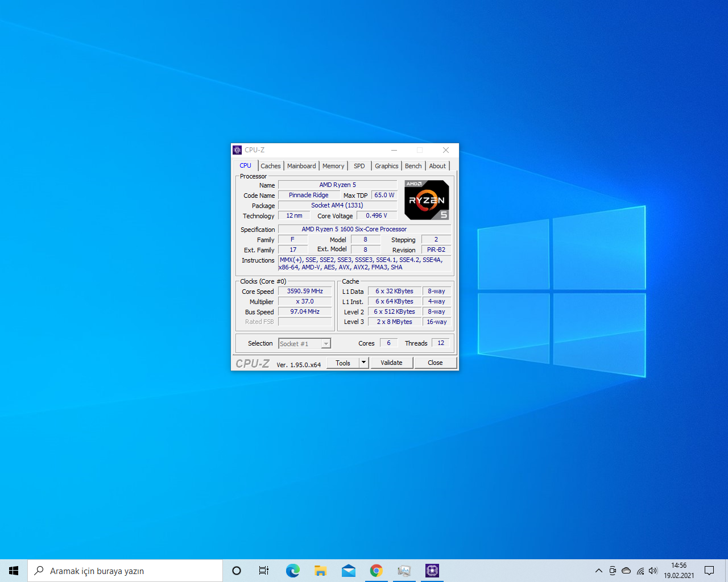Open Microsoft Edge from the taskbar
Screen dimensions: 728x582
point(292,571)
